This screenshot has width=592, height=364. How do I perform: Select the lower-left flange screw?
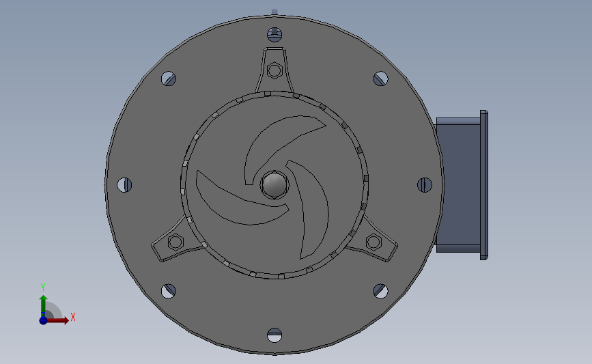[169, 291]
